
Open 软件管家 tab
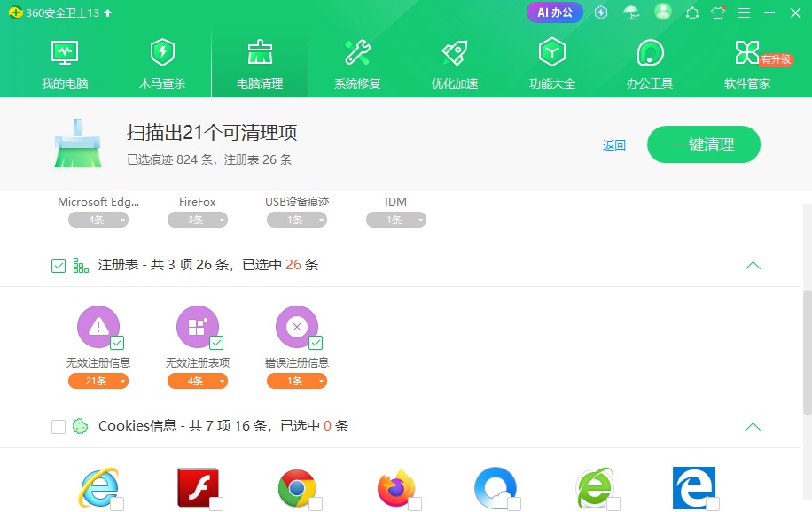click(x=747, y=64)
